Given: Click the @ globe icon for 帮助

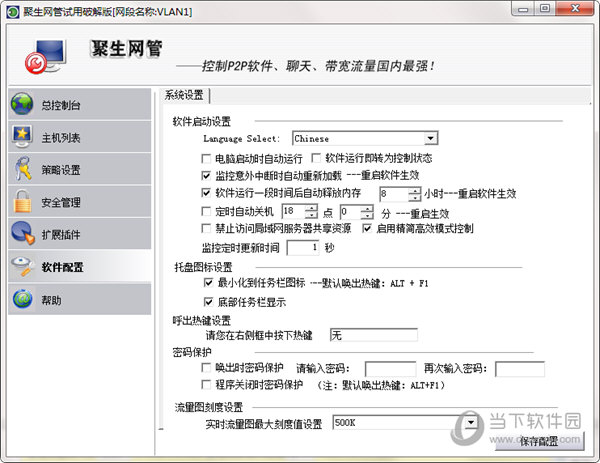Looking at the screenshot, I should tap(23, 299).
